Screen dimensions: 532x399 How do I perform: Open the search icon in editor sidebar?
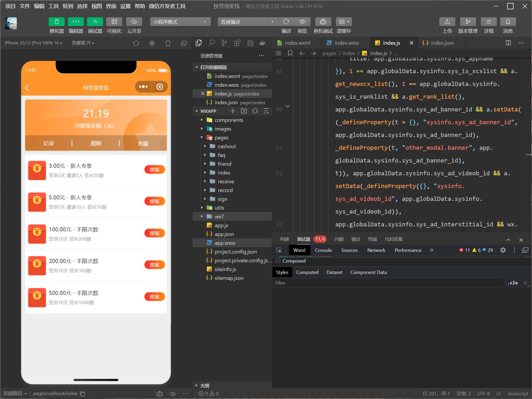(x=212, y=43)
